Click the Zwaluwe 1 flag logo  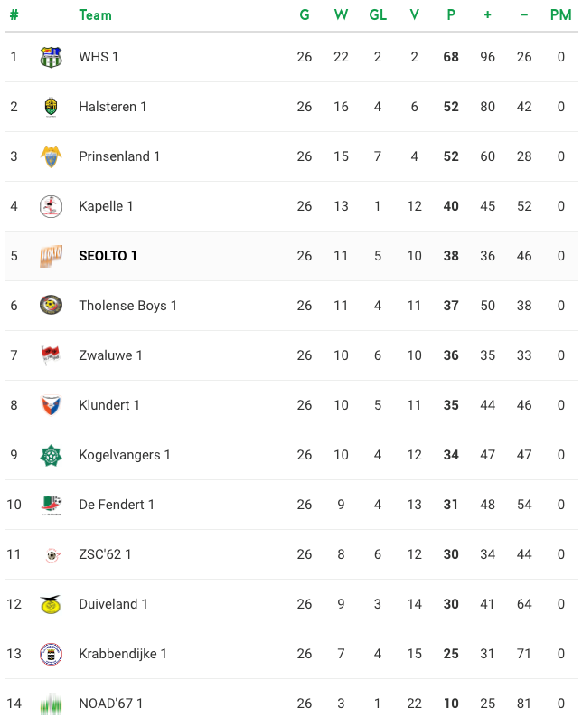click(x=51, y=355)
